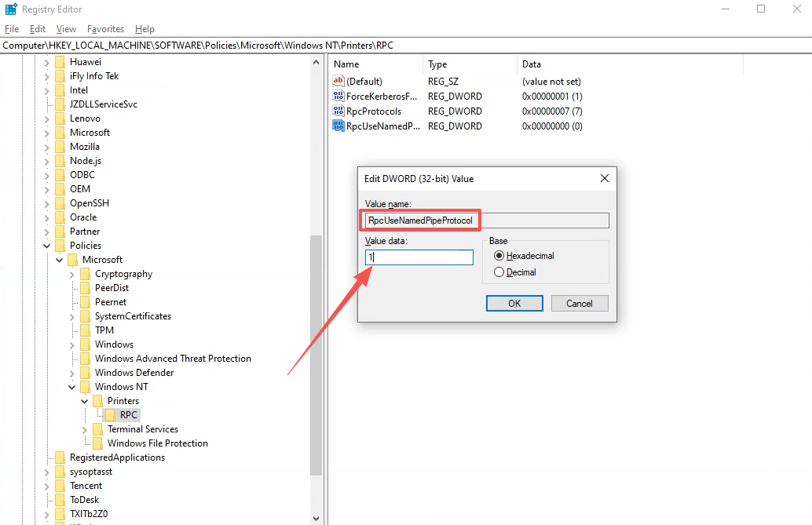Click the registry path address bar
This screenshot has width=812, height=525.
point(406,46)
